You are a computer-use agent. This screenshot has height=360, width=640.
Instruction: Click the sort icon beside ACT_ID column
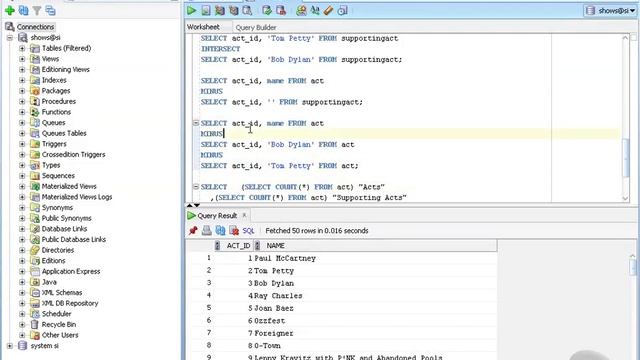click(217, 245)
